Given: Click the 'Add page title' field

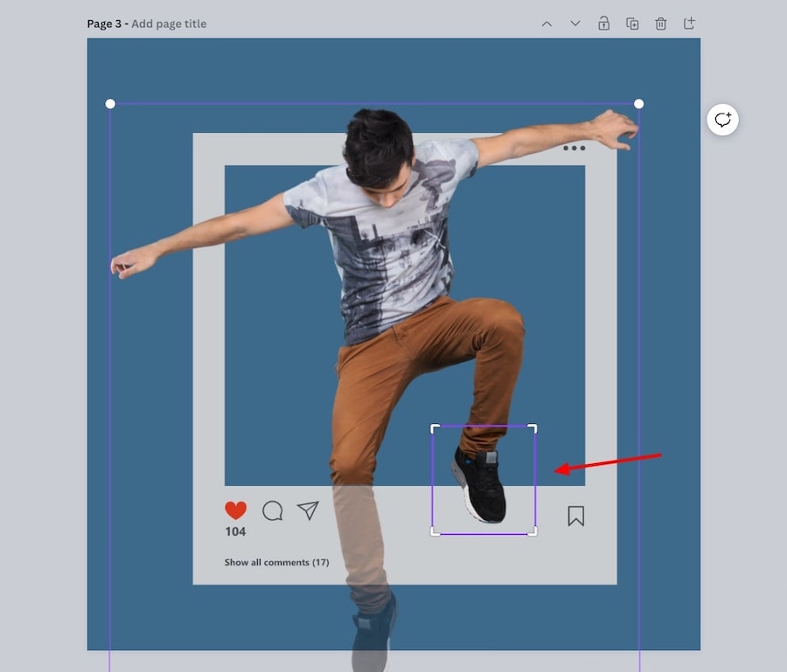Looking at the screenshot, I should point(169,24).
